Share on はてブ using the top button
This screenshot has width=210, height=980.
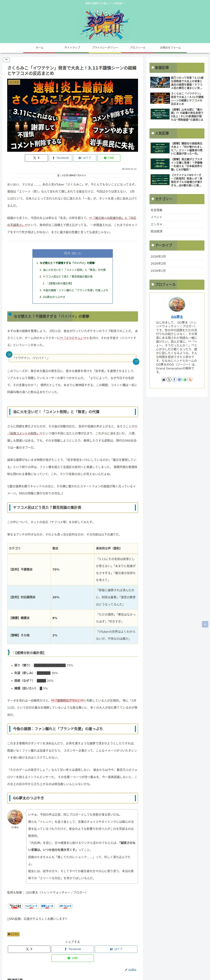click(85, 158)
